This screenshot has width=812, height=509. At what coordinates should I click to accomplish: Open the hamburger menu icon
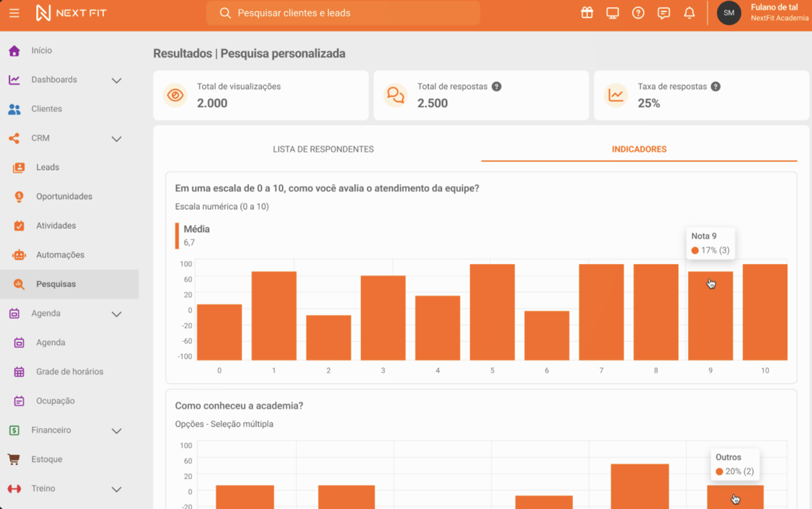click(14, 13)
